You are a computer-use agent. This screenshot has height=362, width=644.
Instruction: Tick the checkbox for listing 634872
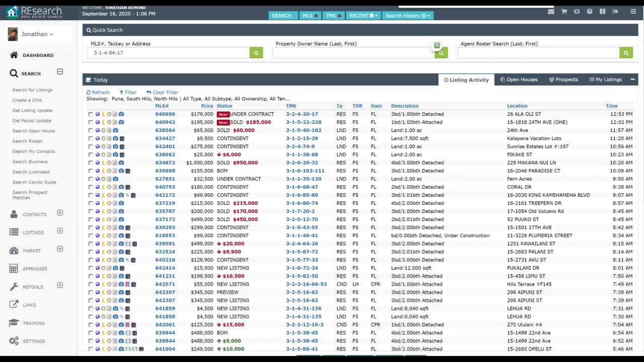point(91,163)
